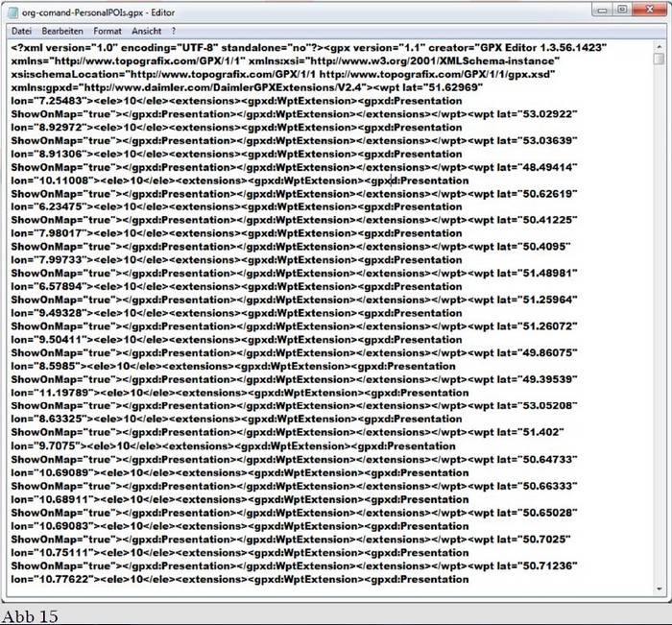Click the value 'lat="51.48981"'
This screenshot has width=672, height=625.
[x=537, y=273]
